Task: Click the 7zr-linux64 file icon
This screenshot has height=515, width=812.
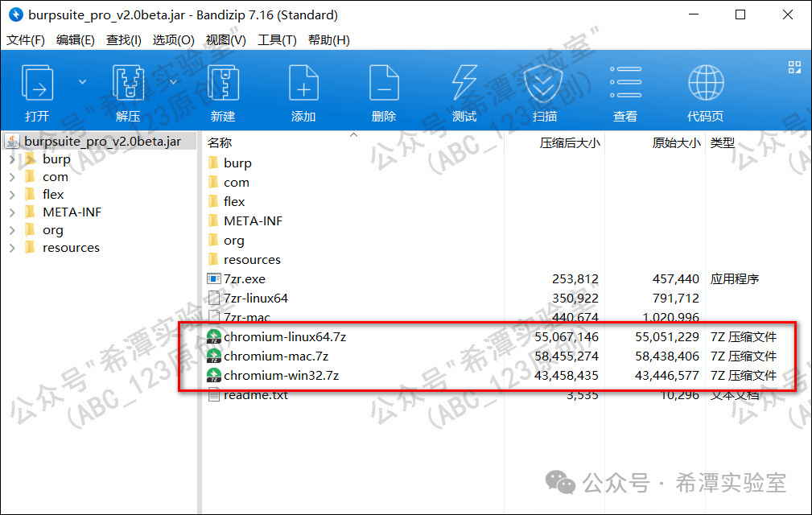Action: (x=213, y=298)
